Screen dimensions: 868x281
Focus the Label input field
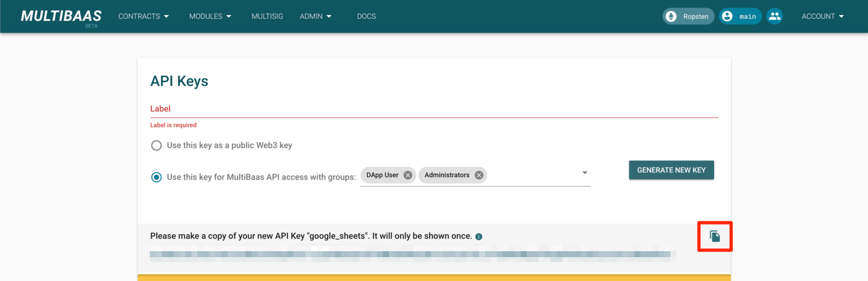pyautogui.click(x=434, y=109)
